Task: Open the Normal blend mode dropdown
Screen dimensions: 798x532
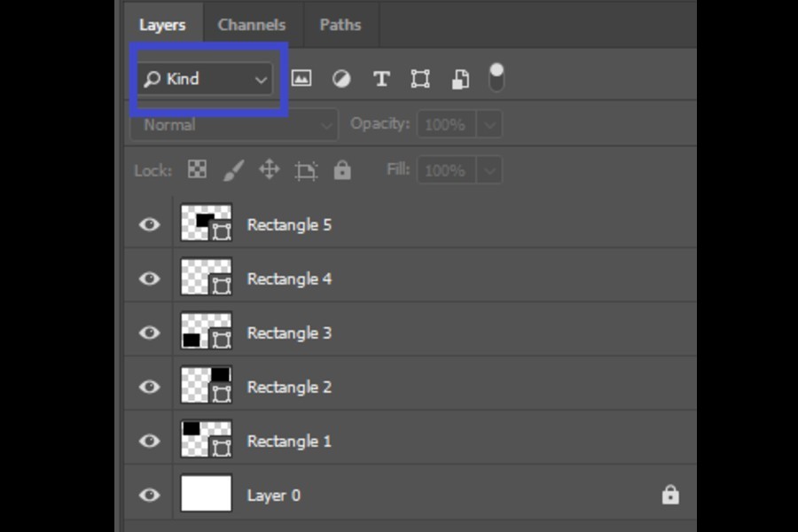Action: 234,125
